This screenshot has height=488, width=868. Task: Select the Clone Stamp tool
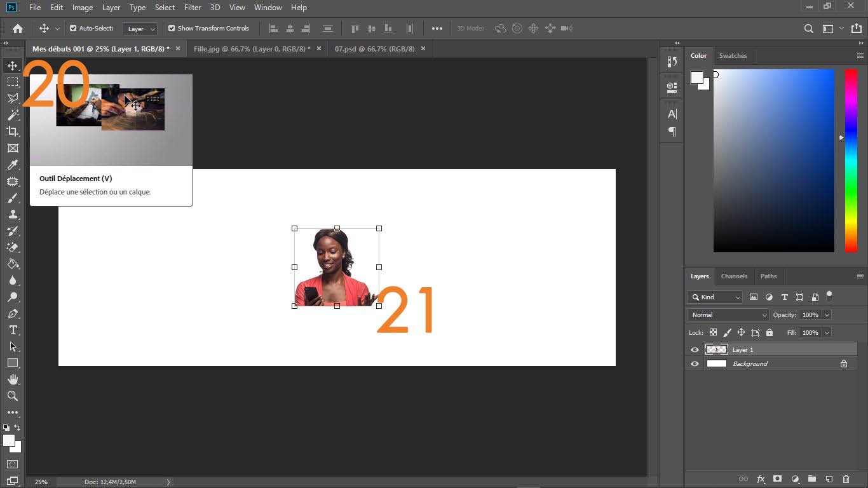13,214
